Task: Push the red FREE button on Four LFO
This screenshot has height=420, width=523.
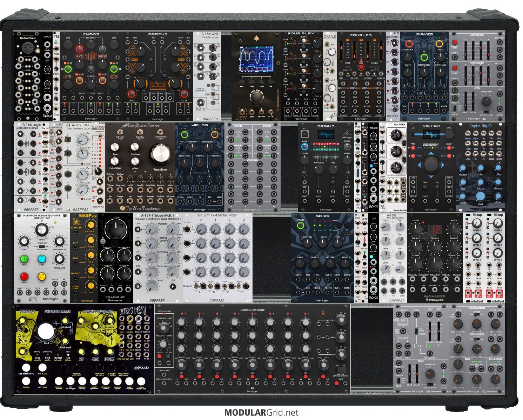Action: click(361, 66)
